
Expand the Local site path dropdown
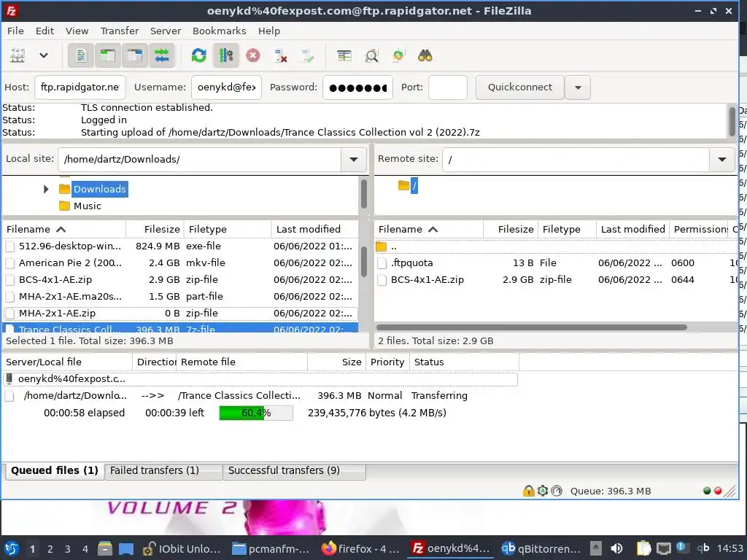[354, 160]
